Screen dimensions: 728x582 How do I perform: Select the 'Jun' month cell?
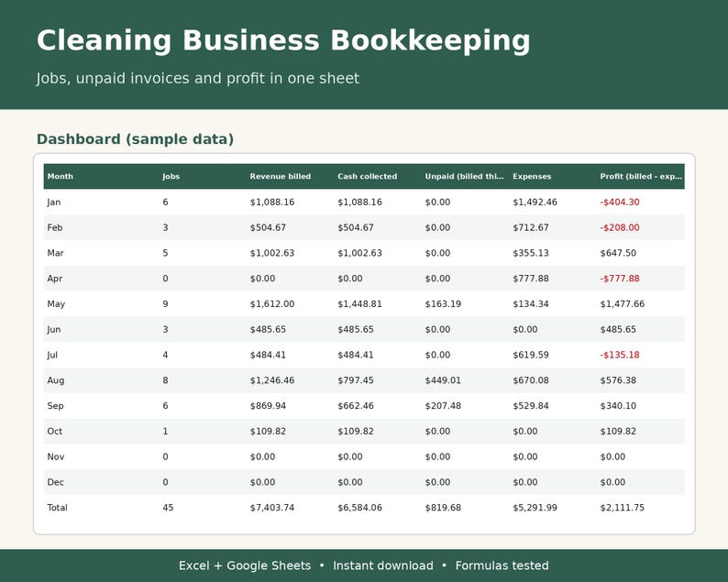[54, 330]
